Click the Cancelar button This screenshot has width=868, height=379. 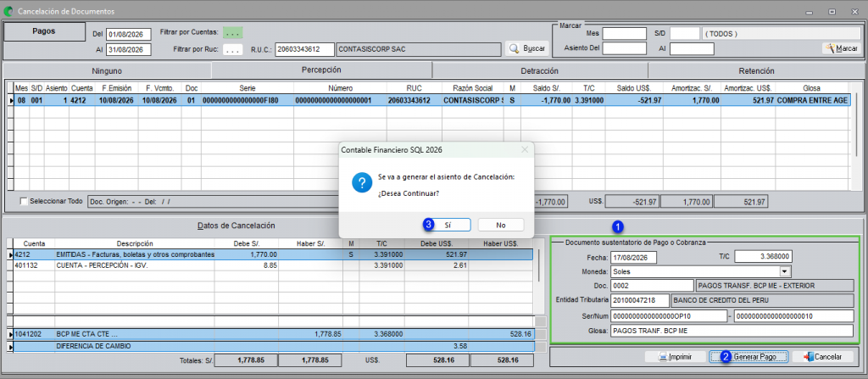[822, 357]
